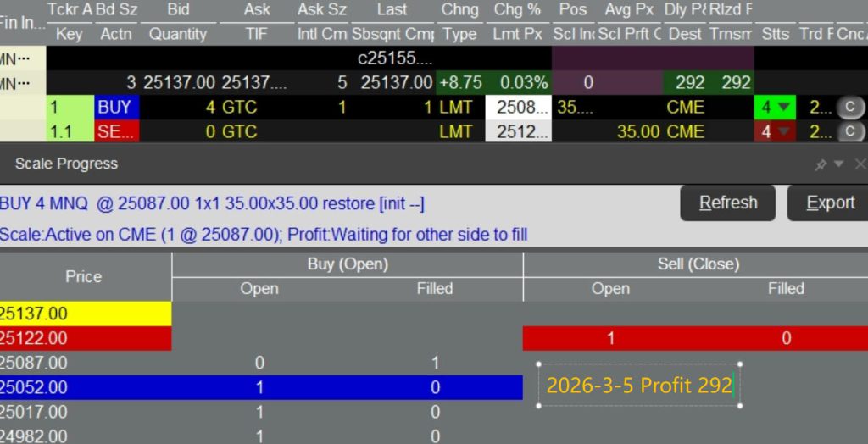Edit the SELL order limit price field
868x444 pixels.
tap(517, 132)
